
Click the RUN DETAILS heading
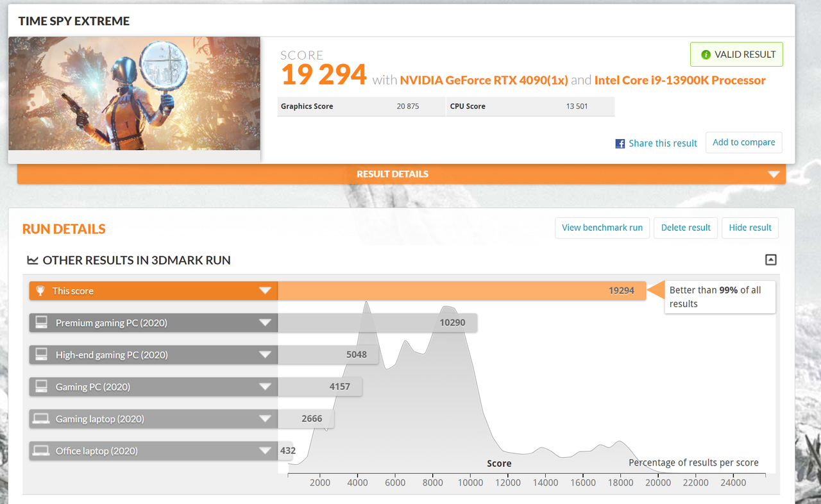pyautogui.click(x=63, y=229)
